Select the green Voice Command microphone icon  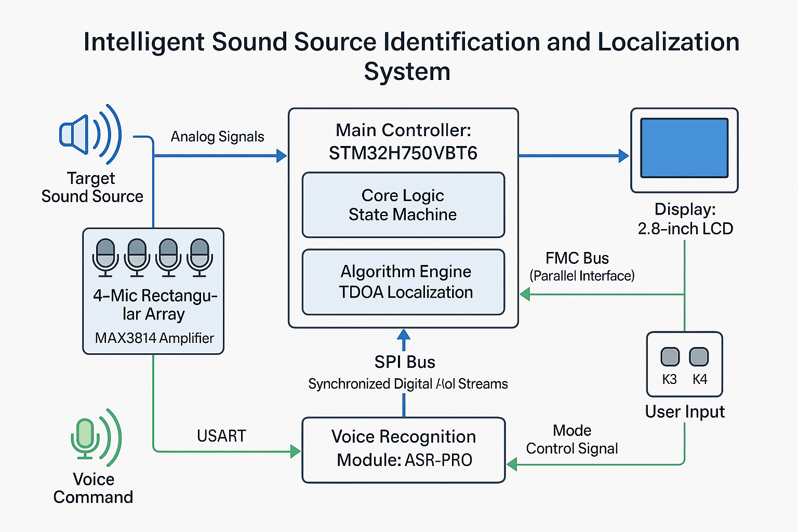pyautogui.click(x=96, y=437)
